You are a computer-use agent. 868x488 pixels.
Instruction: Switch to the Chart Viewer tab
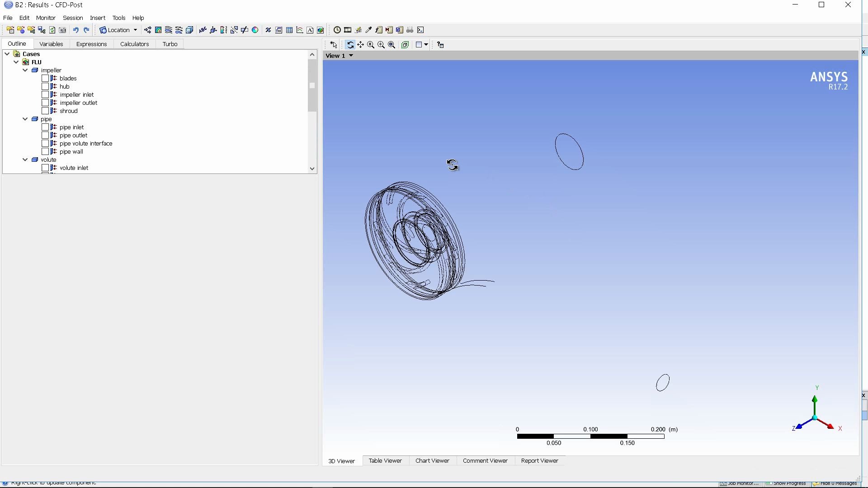[x=432, y=461]
